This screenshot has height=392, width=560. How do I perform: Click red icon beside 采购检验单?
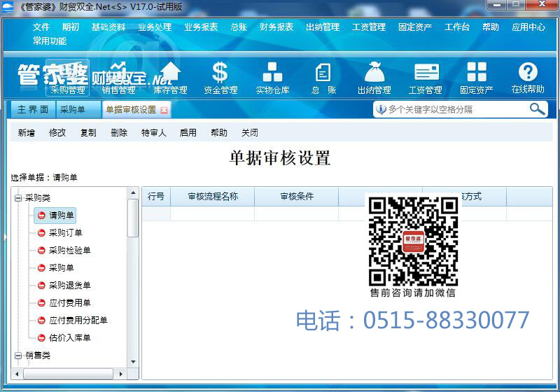coord(41,251)
